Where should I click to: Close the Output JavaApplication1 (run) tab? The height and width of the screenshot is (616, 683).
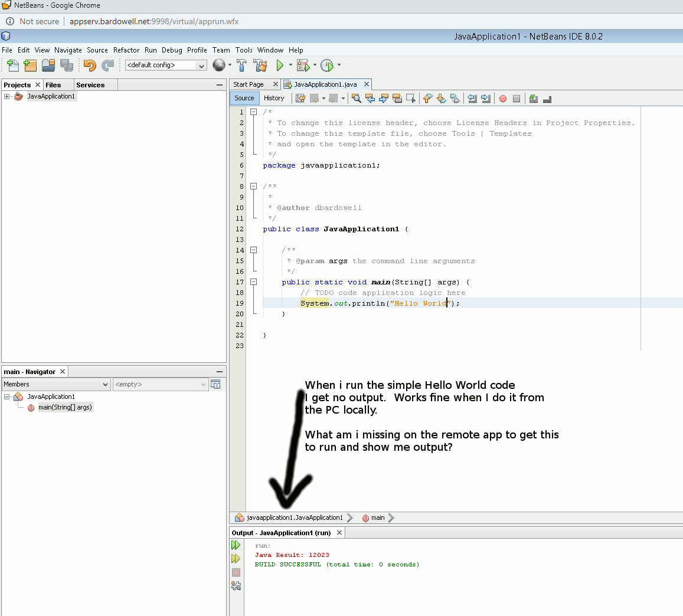pos(339,533)
